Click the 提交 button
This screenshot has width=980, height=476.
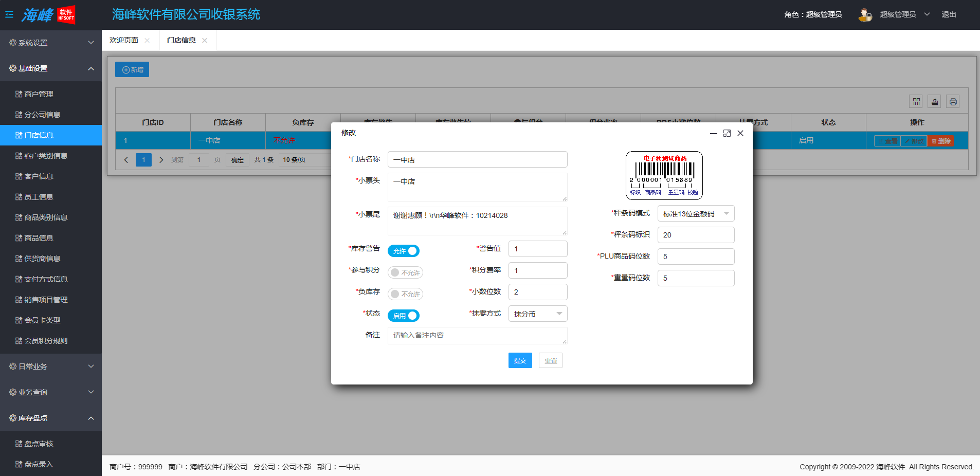click(x=520, y=360)
